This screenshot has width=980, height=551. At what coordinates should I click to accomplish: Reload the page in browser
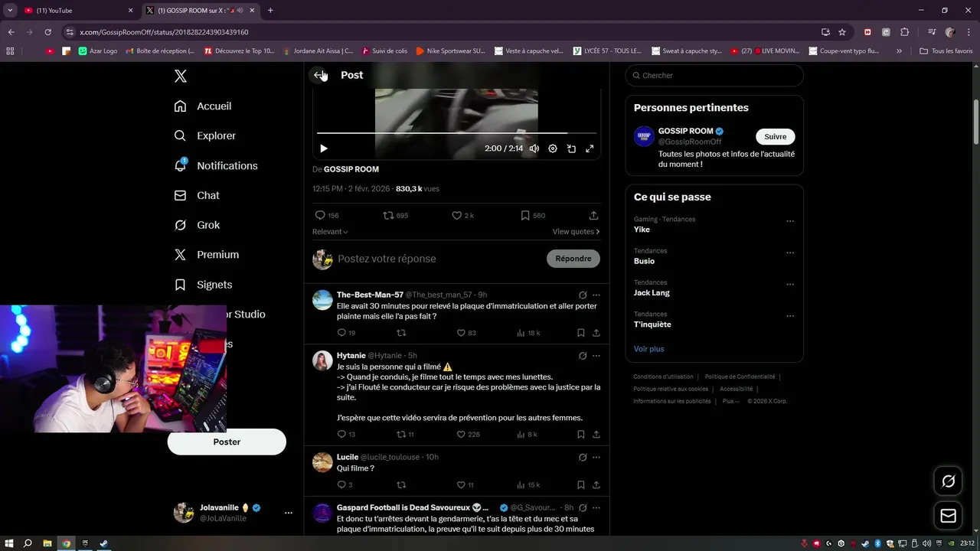pyautogui.click(x=48, y=32)
